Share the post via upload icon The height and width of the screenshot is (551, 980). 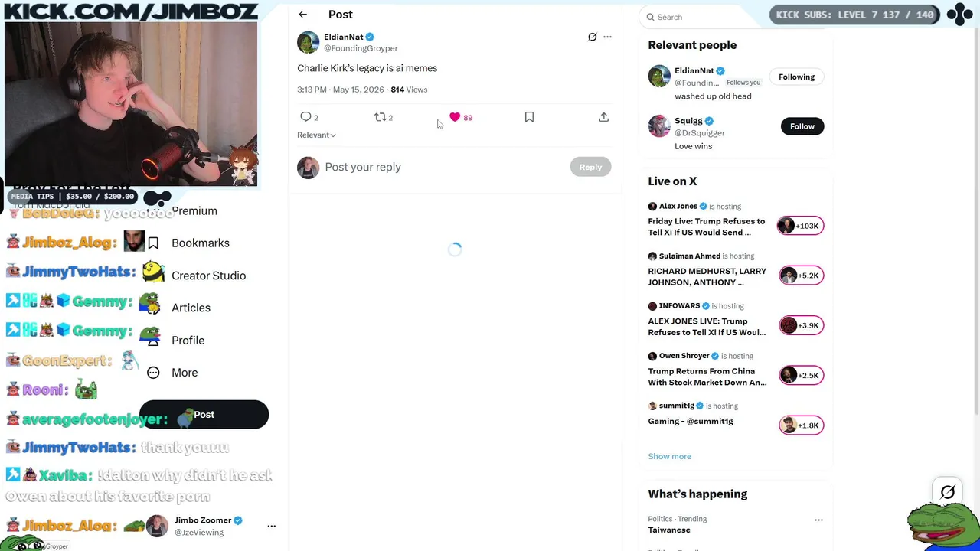(x=604, y=117)
